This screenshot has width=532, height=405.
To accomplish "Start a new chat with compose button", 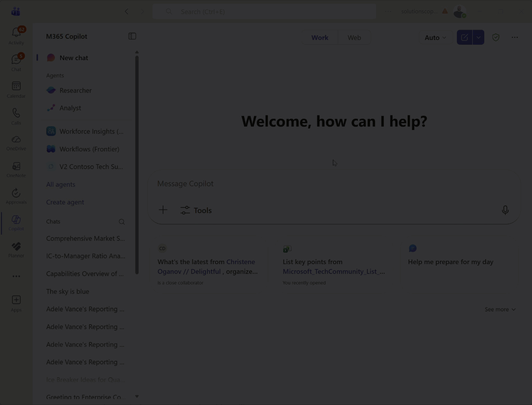I will [465, 37].
